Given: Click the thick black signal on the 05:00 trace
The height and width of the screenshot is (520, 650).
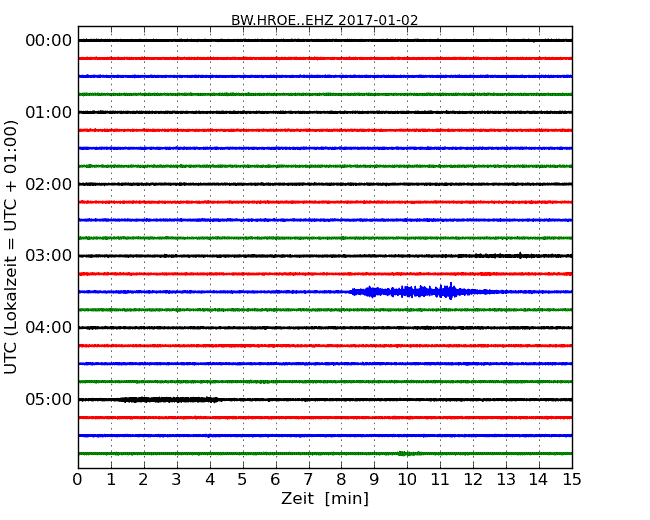Looking at the screenshot, I should [168, 400].
